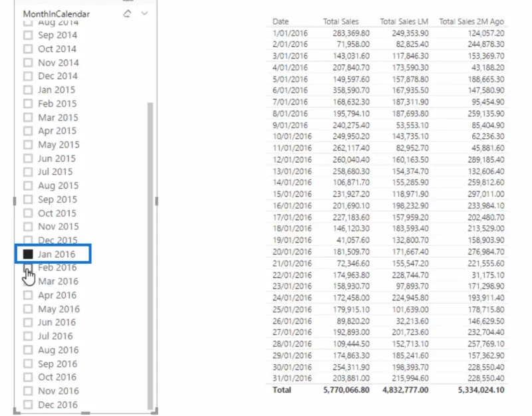
Task: Check the Mar 2015 checkbox
Action: point(28,118)
